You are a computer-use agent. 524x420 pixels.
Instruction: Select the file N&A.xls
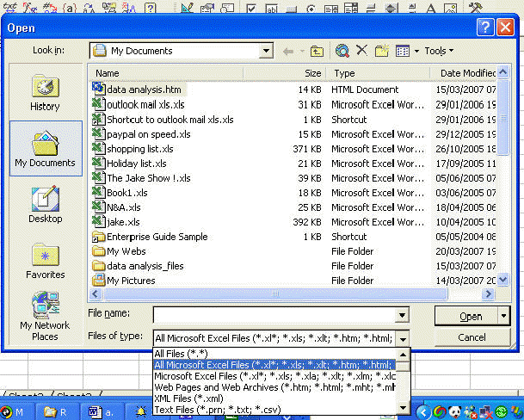click(x=124, y=207)
